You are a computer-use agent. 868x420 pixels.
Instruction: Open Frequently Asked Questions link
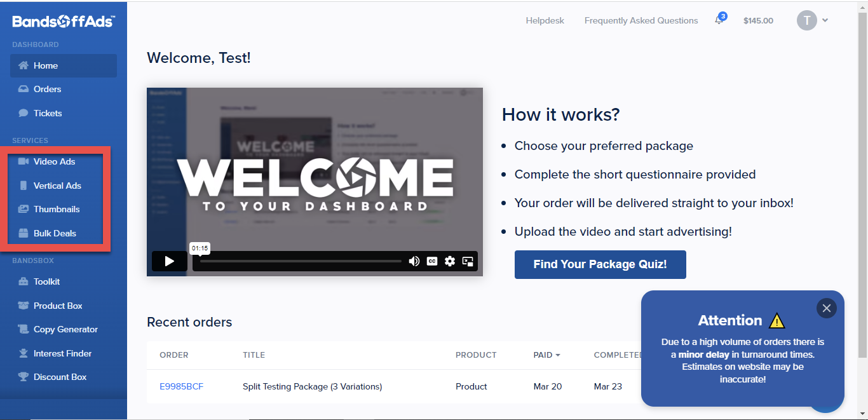point(641,20)
